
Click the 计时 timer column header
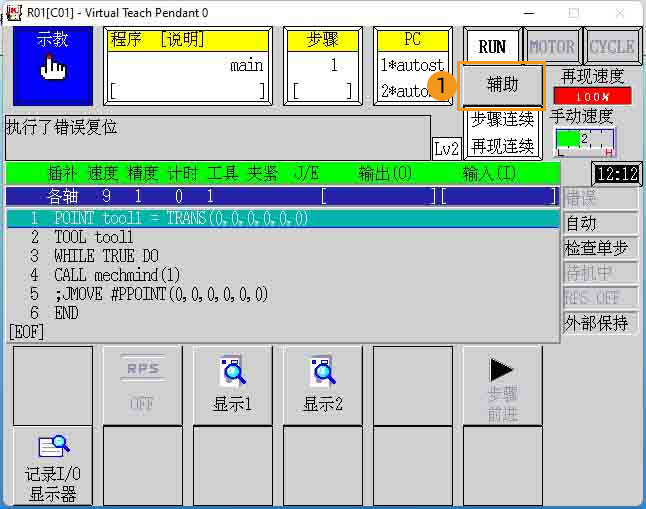(183, 173)
